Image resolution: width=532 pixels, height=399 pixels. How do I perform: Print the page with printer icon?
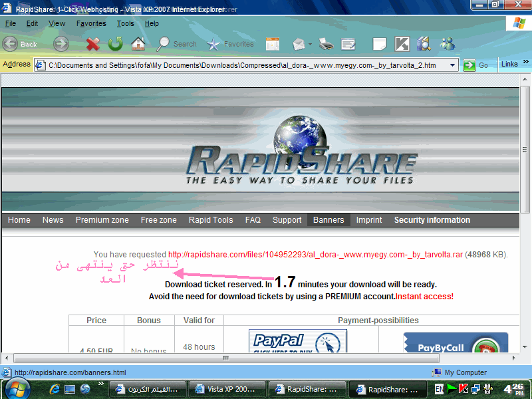point(326,44)
